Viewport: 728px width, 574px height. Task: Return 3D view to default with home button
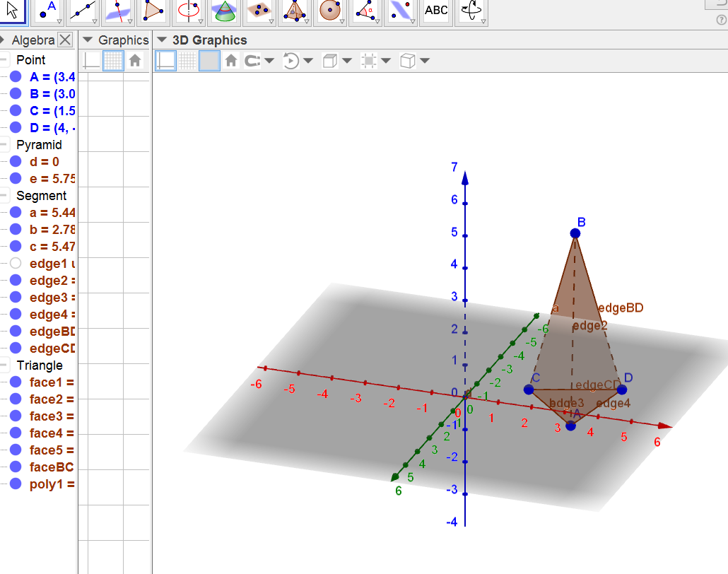(231, 61)
